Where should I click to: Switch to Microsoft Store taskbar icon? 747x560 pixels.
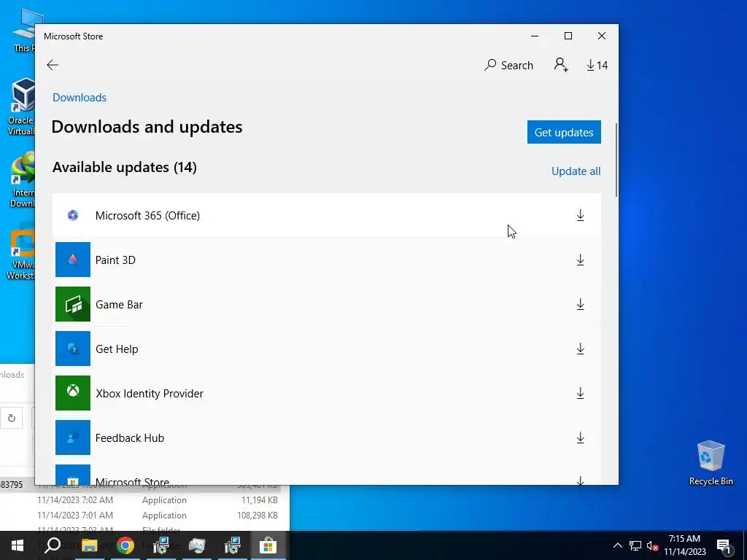[x=268, y=545]
